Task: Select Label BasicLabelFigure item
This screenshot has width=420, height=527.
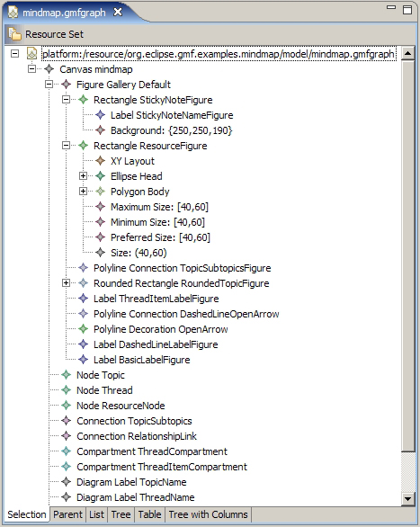Action: (x=141, y=360)
